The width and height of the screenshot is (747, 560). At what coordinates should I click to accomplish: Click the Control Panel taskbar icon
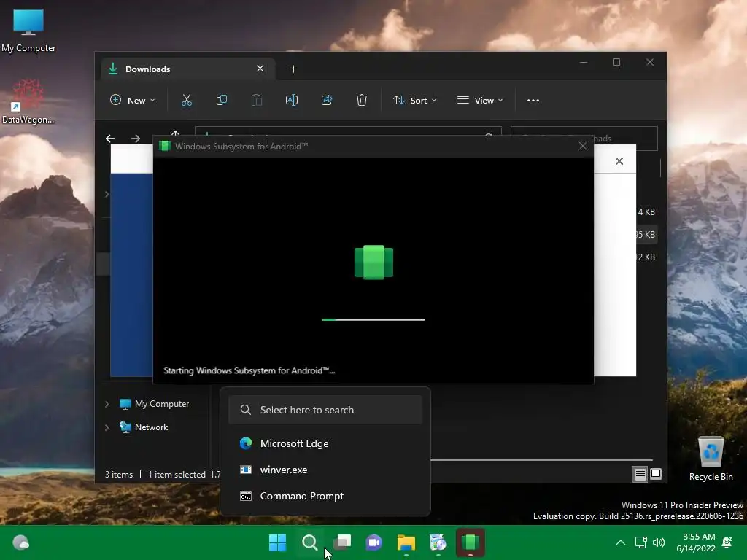438,542
